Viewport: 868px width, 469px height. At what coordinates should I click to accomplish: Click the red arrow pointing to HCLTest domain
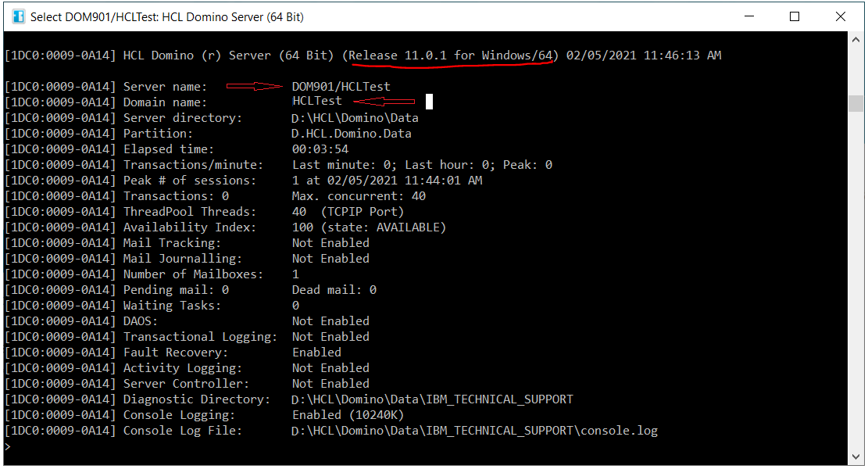pos(384,102)
